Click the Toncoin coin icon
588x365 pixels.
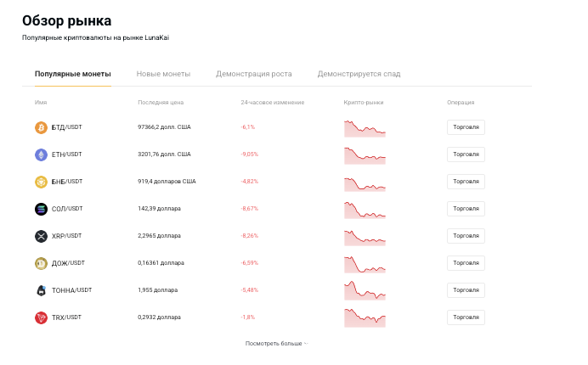tap(41, 290)
